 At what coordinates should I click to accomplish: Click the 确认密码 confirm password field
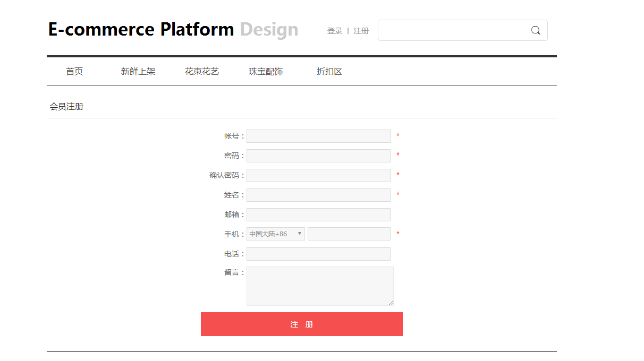pos(318,176)
